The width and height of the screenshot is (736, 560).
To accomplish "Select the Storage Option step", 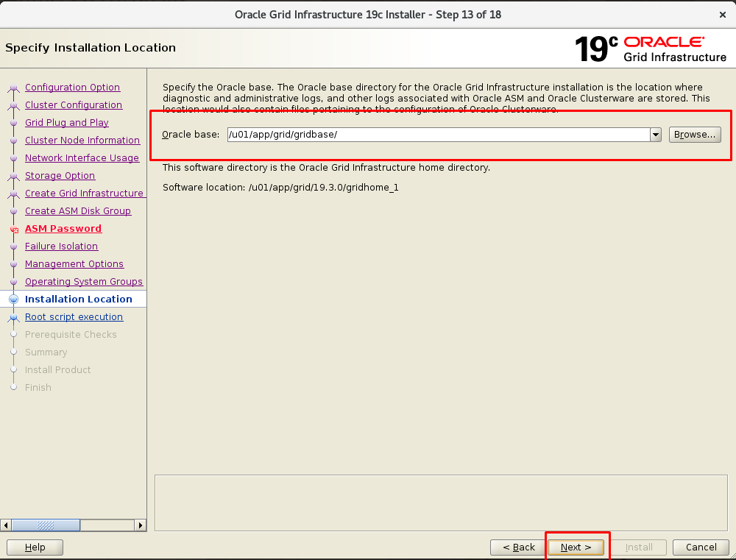I will coord(60,176).
